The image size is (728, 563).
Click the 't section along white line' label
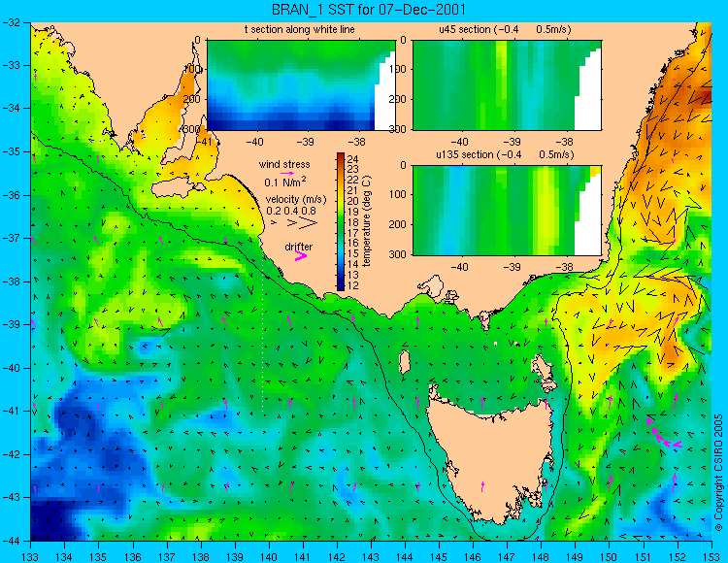[x=300, y=29]
